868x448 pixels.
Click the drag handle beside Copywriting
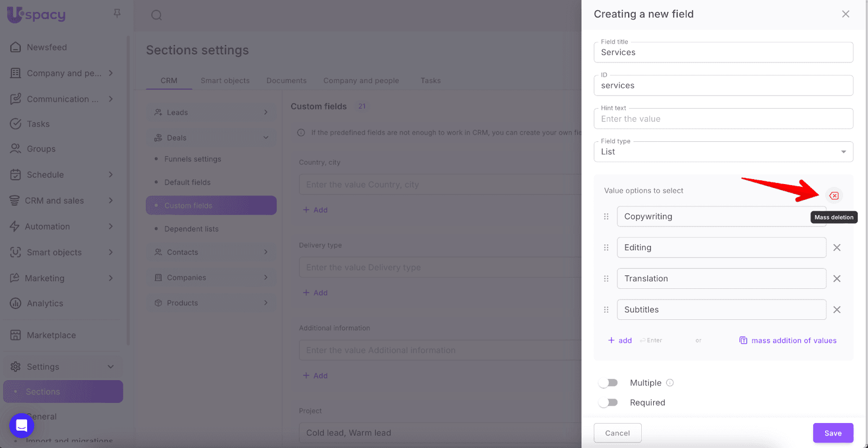tap(606, 217)
